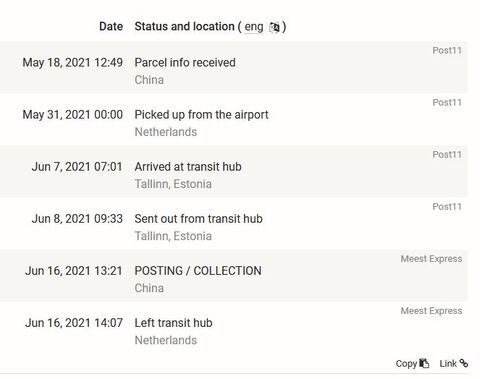Click the Link chain icon

[x=464, y=363]
